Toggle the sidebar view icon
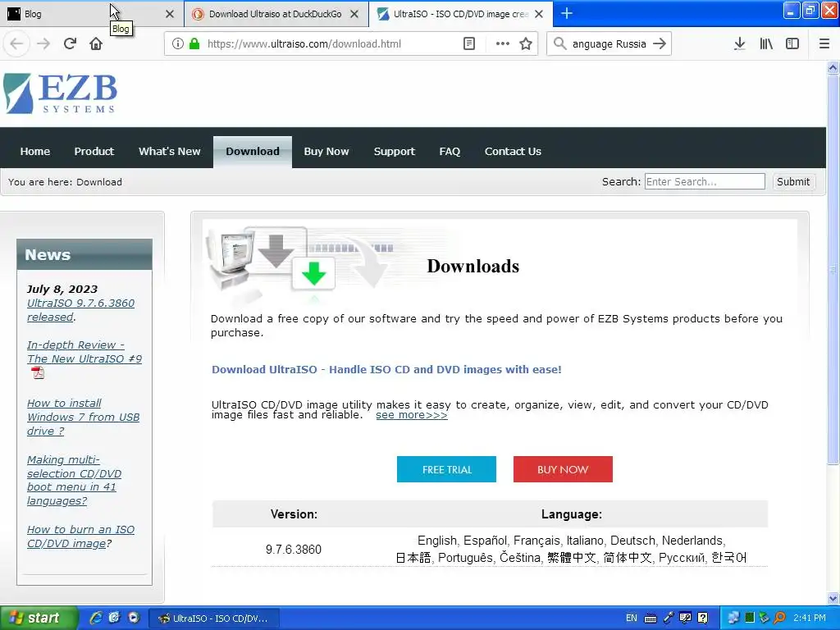This screenshot has height=630, width=840. [792, 43]
